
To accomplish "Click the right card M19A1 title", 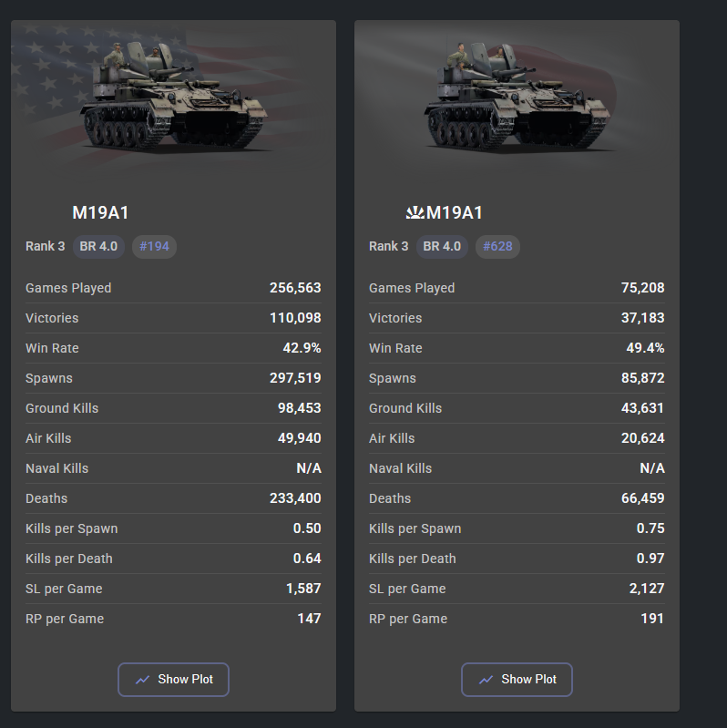I will coord(454,213).
